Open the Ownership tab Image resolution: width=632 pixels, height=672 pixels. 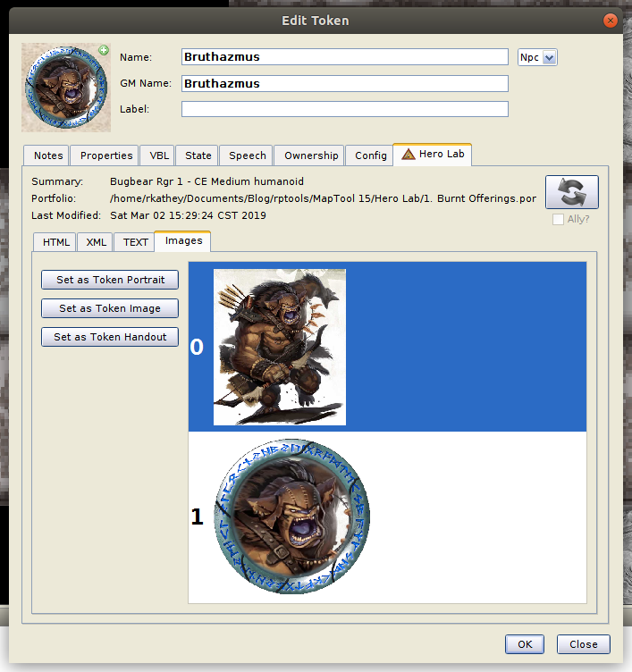311,155
